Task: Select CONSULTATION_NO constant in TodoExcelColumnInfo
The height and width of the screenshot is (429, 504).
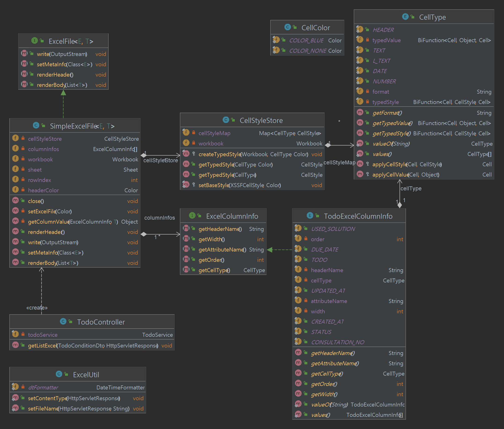Action: coord(338,342)
